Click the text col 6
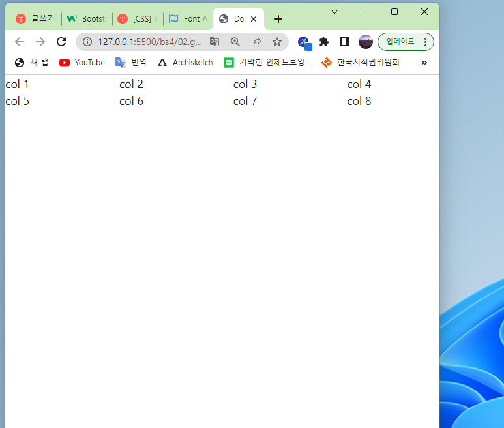Viewport: 504px width, 428px height. point(131,101)
